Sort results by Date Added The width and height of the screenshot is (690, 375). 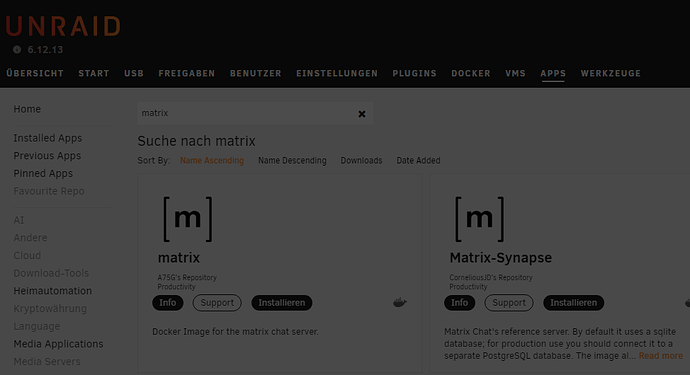[418, 161]
